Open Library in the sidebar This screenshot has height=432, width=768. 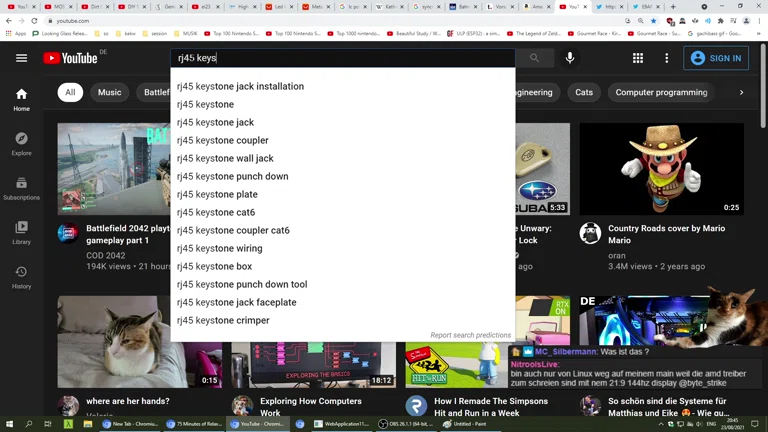[x=21, y=232]
